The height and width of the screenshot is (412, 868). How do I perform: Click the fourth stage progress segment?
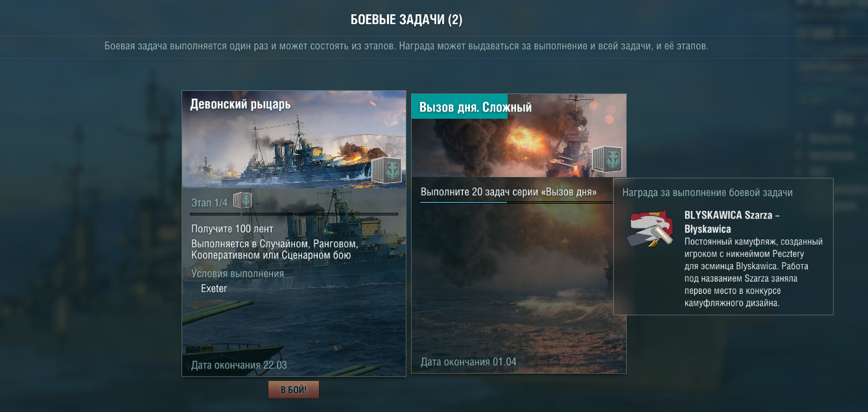(x=373, y=213)
